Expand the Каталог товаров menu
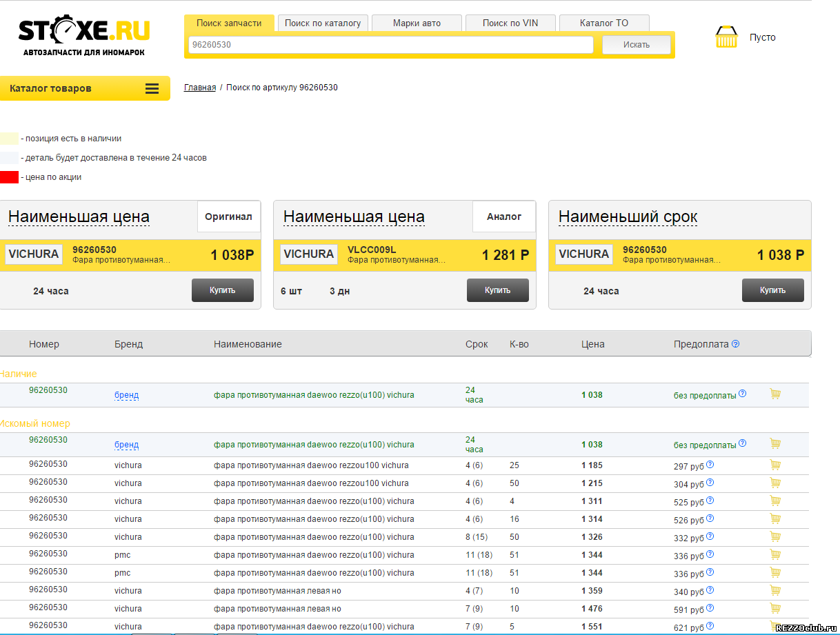840x635 pixels. [x=85, y=88]
